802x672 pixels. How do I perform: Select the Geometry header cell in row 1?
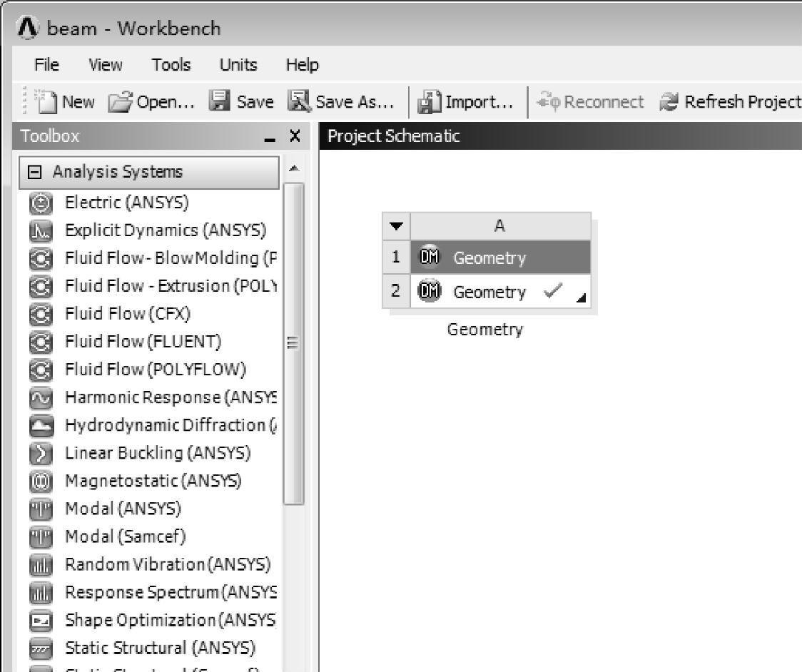[501, 257]
